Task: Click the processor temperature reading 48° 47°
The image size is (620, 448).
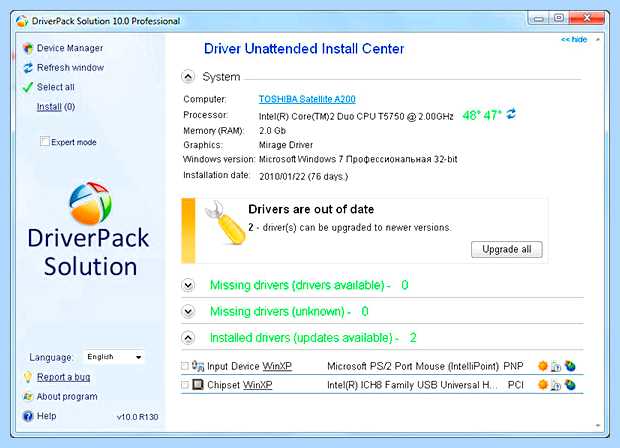Action: pos(482,115)
